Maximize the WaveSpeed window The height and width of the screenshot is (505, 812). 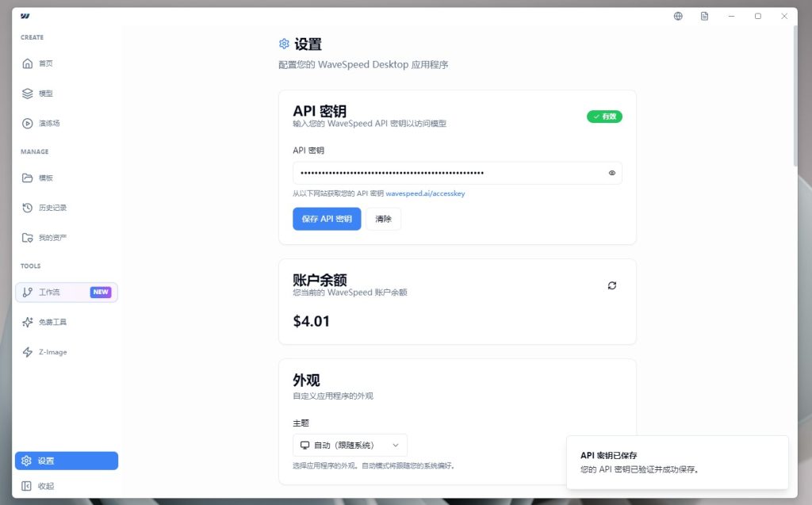(757, 16)
